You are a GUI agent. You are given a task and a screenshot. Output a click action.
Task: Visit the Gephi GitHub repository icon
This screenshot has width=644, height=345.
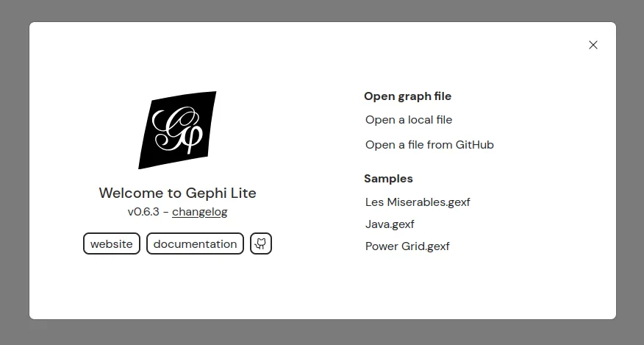tap(261, 244)
